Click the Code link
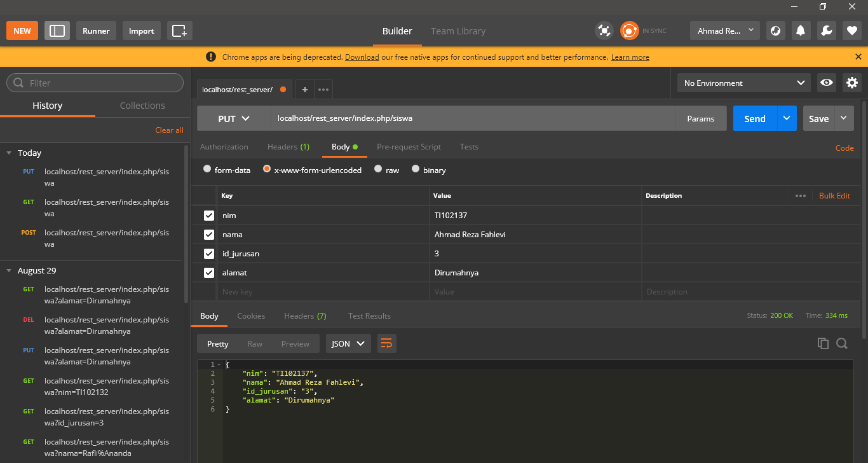Image resolution: width=868 pixels, height=463 pixels. click(x=844, y=148)
